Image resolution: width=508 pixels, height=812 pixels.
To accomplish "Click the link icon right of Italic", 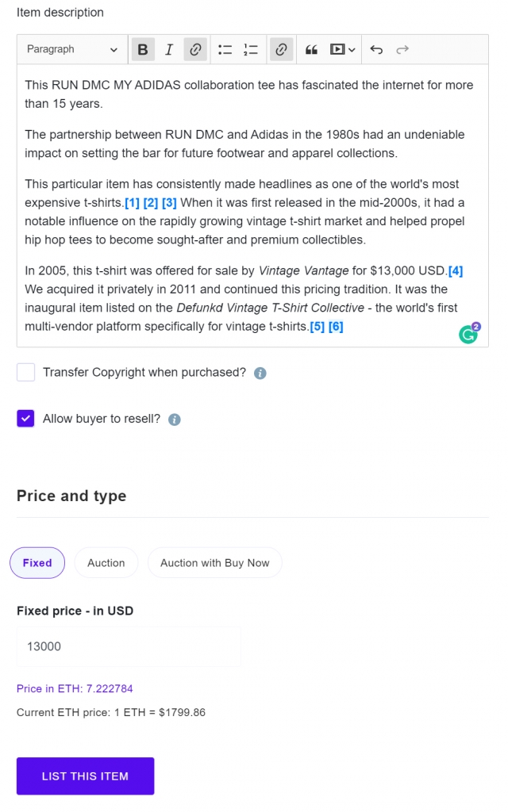I will tap(195, 49).
